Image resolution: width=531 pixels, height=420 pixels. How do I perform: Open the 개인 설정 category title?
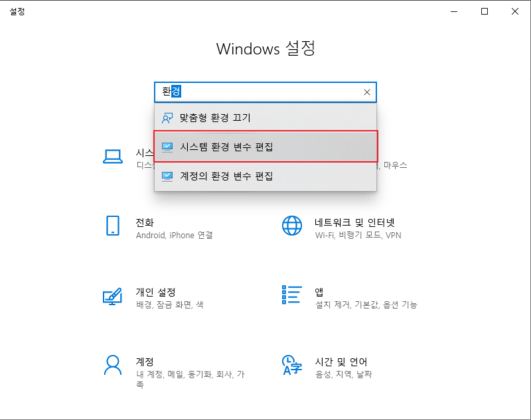pyautogui.click(x=155, y=292)
